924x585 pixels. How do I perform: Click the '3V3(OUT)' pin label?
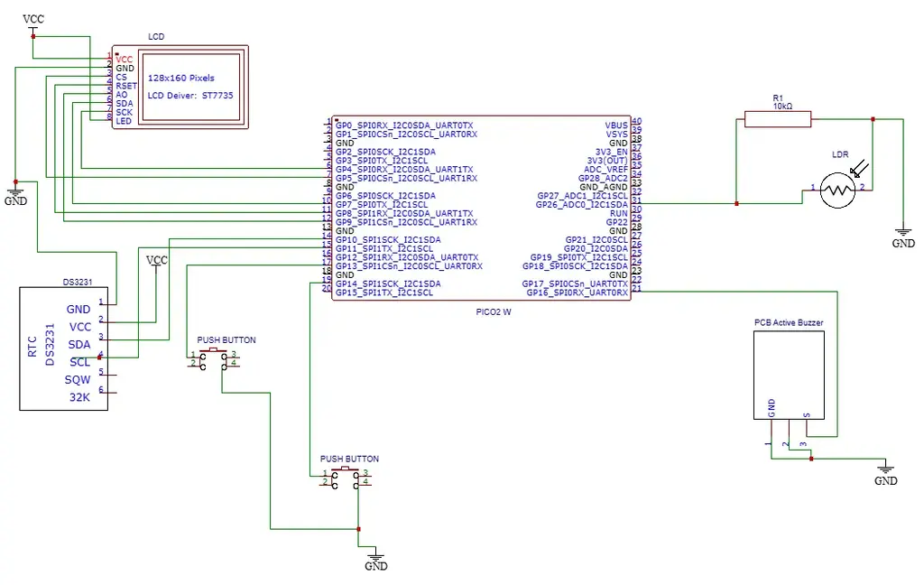[x=607, y=161]
